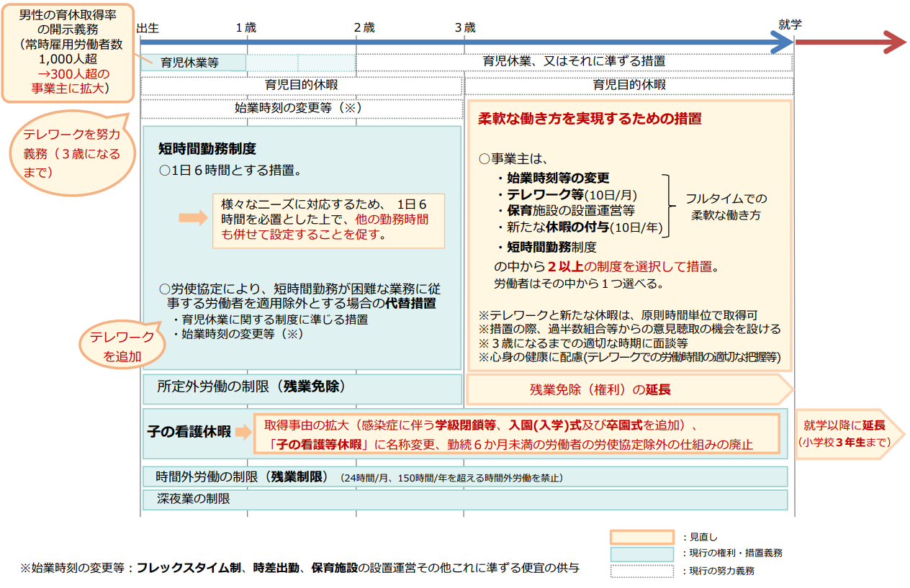Click the teal "現行の権利・措置義務" legend swatch

click(x=641, y=553)
